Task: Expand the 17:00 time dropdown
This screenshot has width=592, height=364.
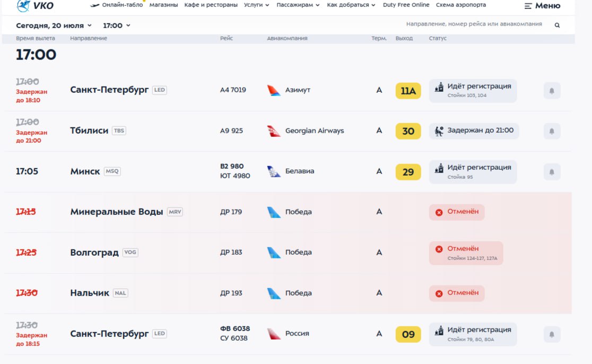Action: (x=117, y=25)
